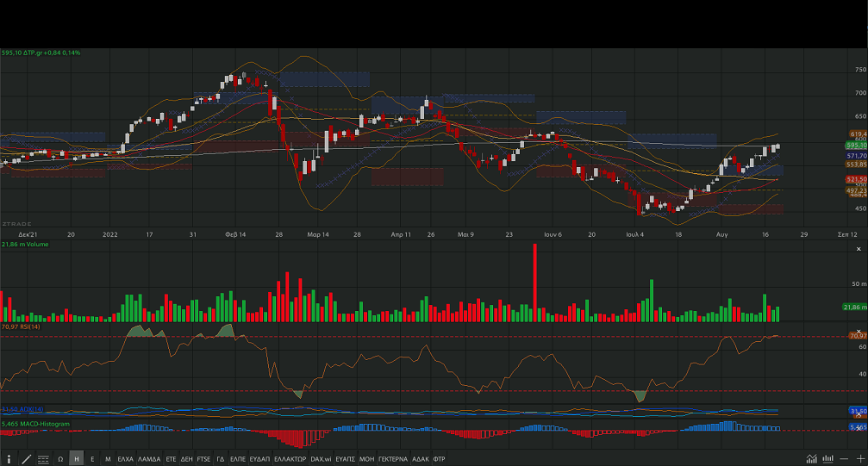Toggle the Η daily interval button
Viewport: 868px width, 466px height.
click(x=77, y=459)
